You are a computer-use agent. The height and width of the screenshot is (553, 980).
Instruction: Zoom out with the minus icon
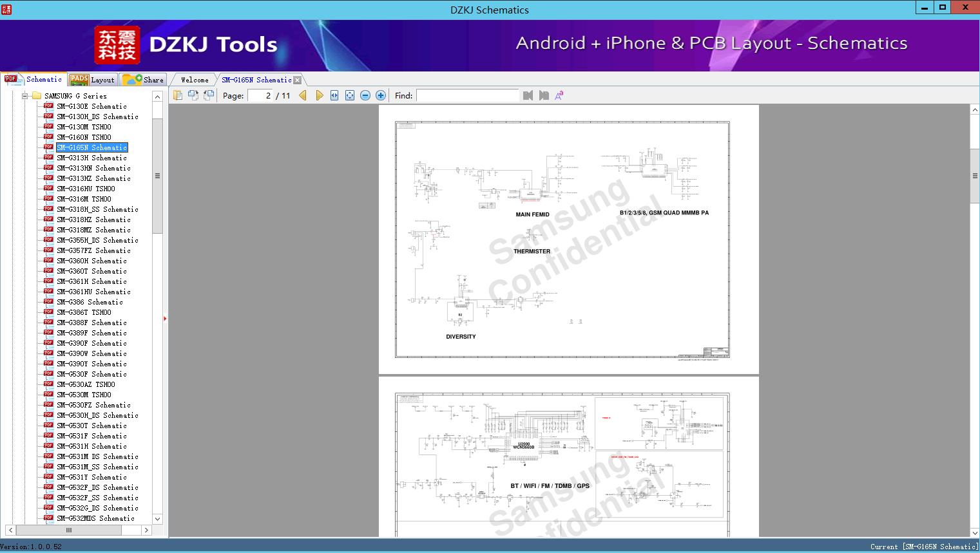click(365, 95)
